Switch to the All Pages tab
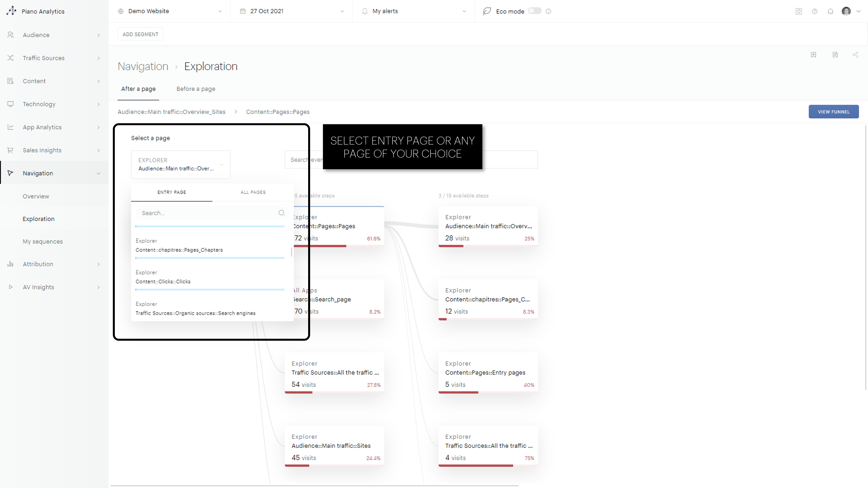Viewport: 868px width, 488px height. pos(253,192)
